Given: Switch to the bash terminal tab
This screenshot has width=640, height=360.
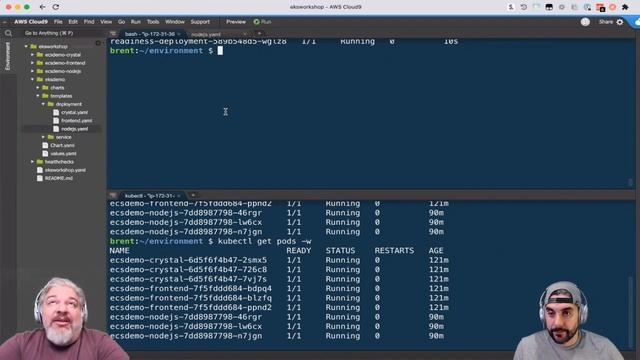Looking at the screenshot, I should tap(150, 34).
